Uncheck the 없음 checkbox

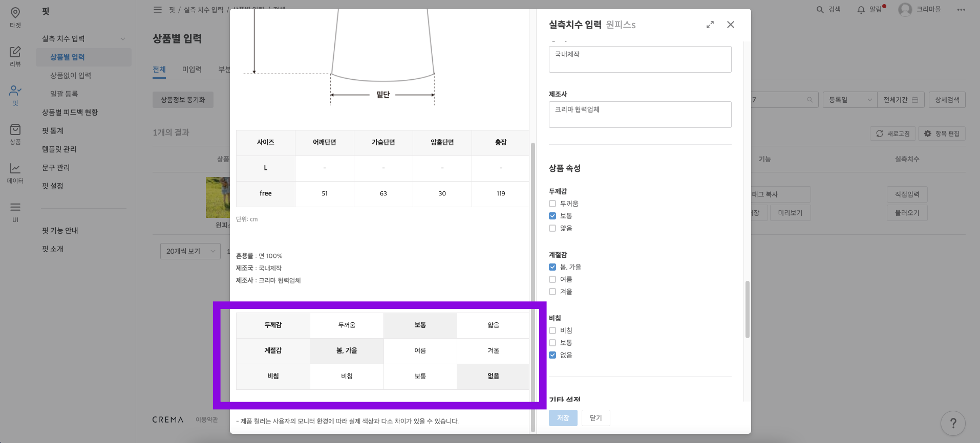(x=552, y=355)
